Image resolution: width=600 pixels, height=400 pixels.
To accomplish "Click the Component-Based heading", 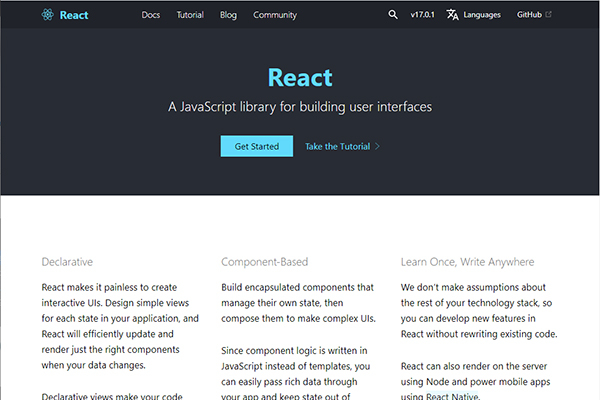I will (264, 262).
